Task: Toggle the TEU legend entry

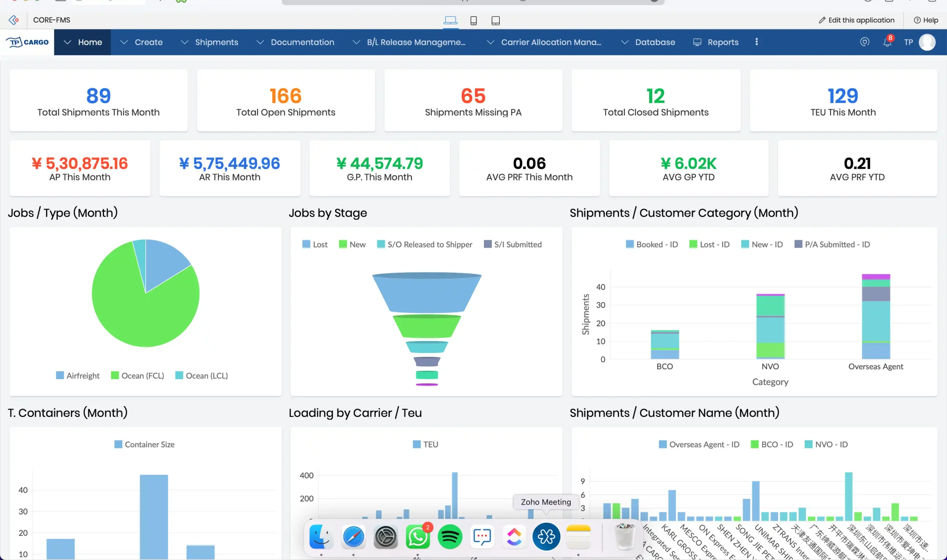Action: coord(425,445)
